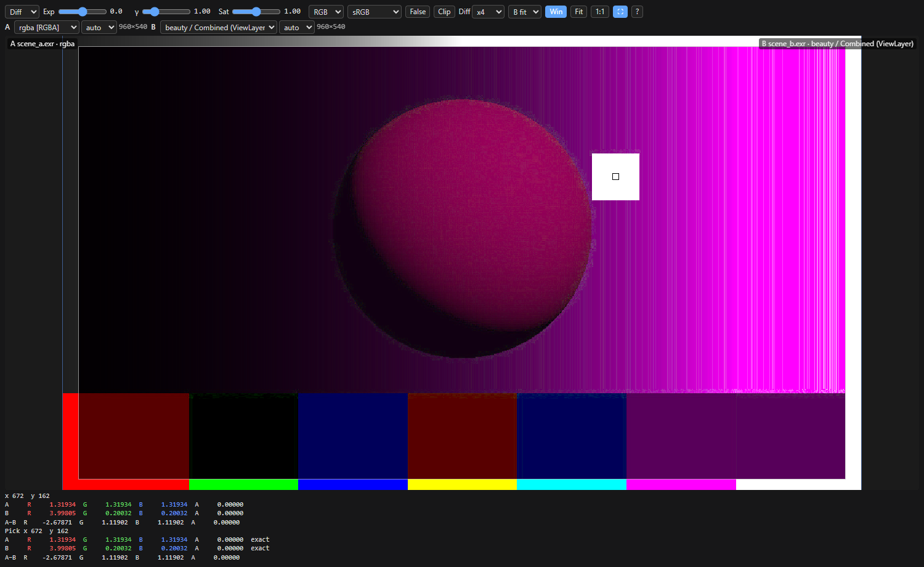
Task: Click the blue color bar strip
Action: click(x=353, y=484)
